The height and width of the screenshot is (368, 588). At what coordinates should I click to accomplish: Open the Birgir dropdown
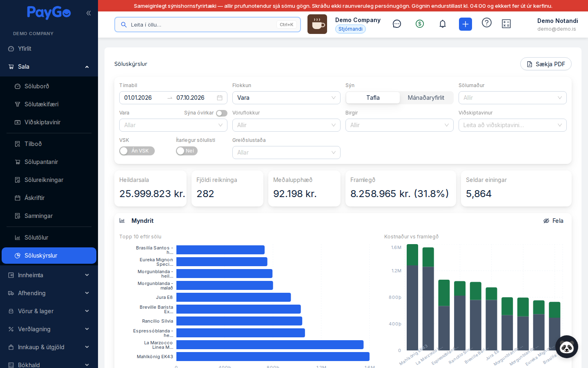click(x=399, y=125)
